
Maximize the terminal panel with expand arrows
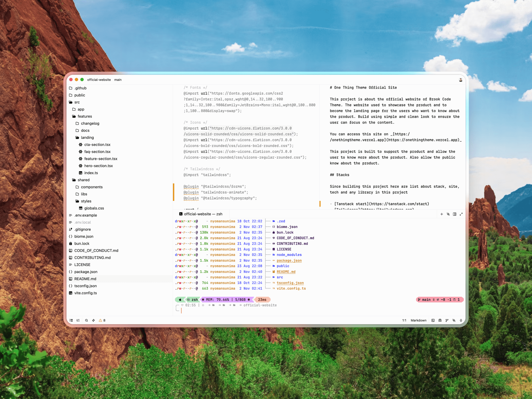point(461,214)
